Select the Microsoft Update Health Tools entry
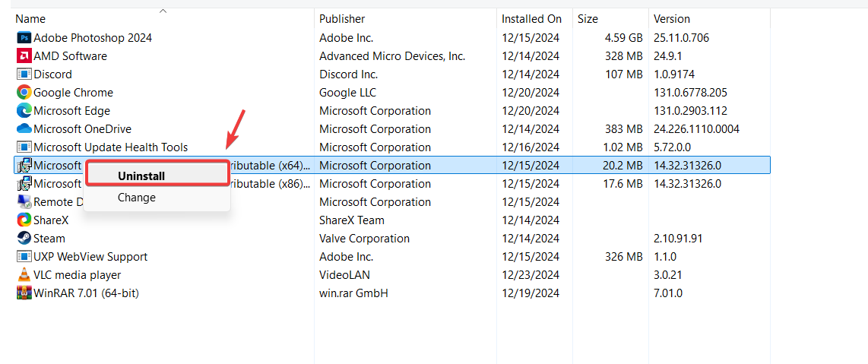Screen dimensions: 868x364 [x=110, y=147]
